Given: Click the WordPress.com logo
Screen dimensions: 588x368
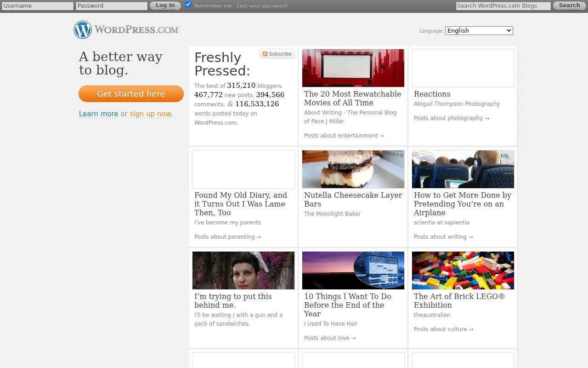Looking at the screenshot, I should tap(126, 29).
